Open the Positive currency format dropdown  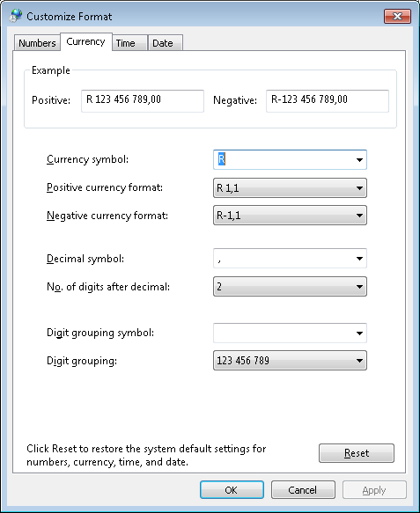[290, 187]
